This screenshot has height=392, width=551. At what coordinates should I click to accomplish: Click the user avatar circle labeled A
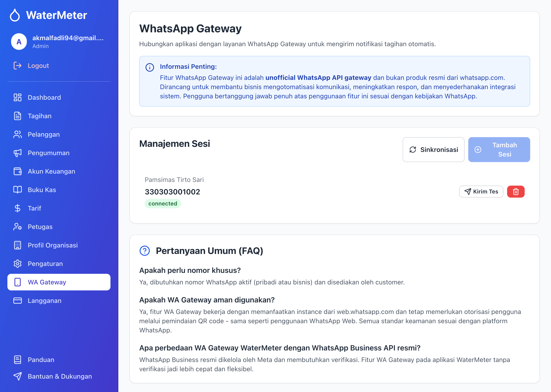19,42
